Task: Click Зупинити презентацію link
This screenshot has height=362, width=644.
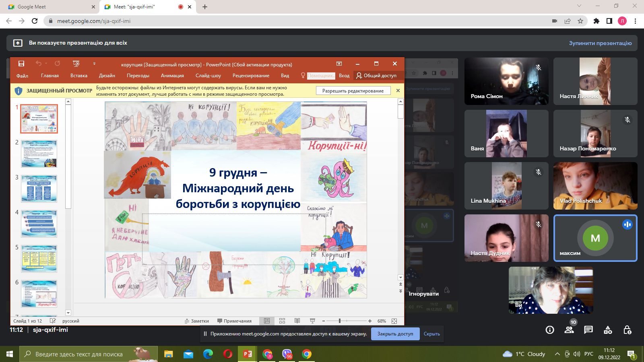Action: coord(600,43)
